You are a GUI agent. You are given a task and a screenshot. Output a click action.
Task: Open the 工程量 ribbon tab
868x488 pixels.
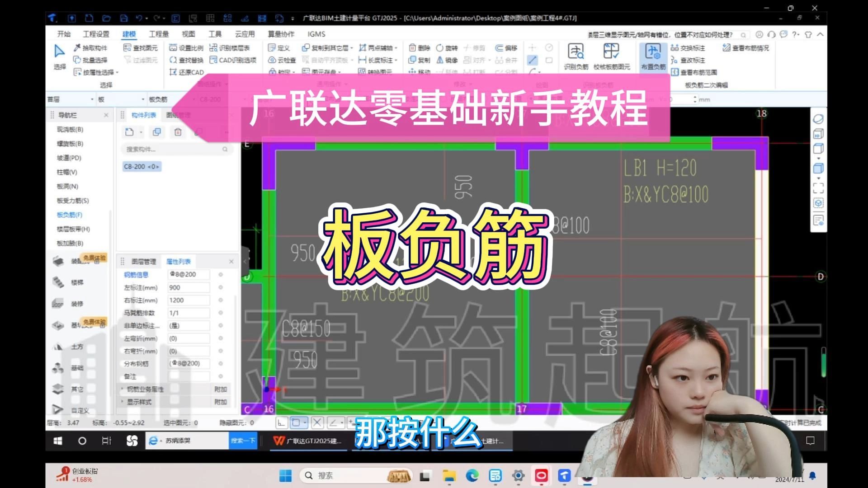(159, 34)
